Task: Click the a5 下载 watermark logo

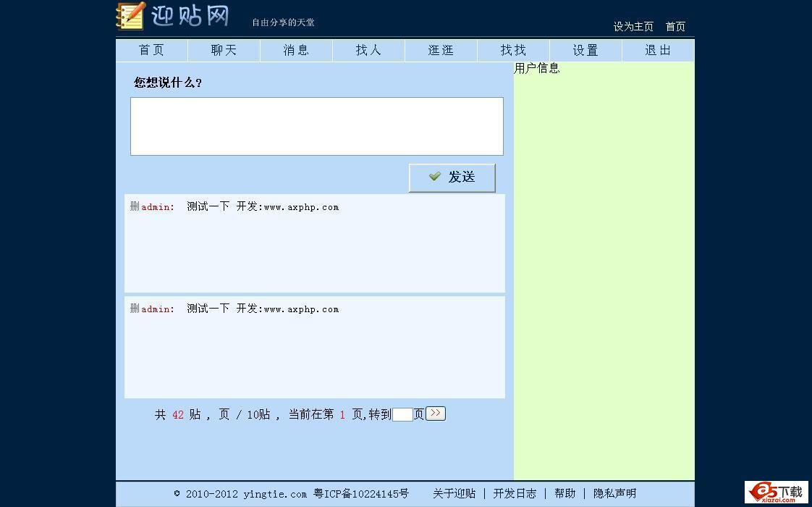Action: [777, 493]
